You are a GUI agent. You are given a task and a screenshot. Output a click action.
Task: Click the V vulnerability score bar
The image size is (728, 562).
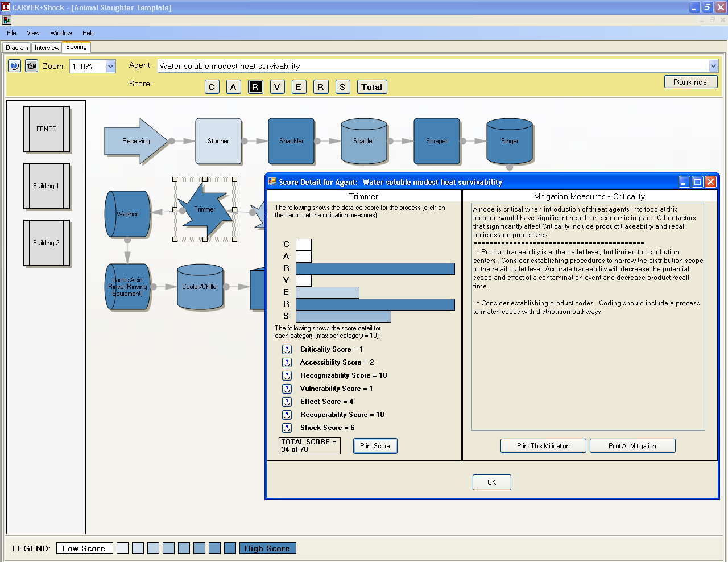[x=304, y=280]
